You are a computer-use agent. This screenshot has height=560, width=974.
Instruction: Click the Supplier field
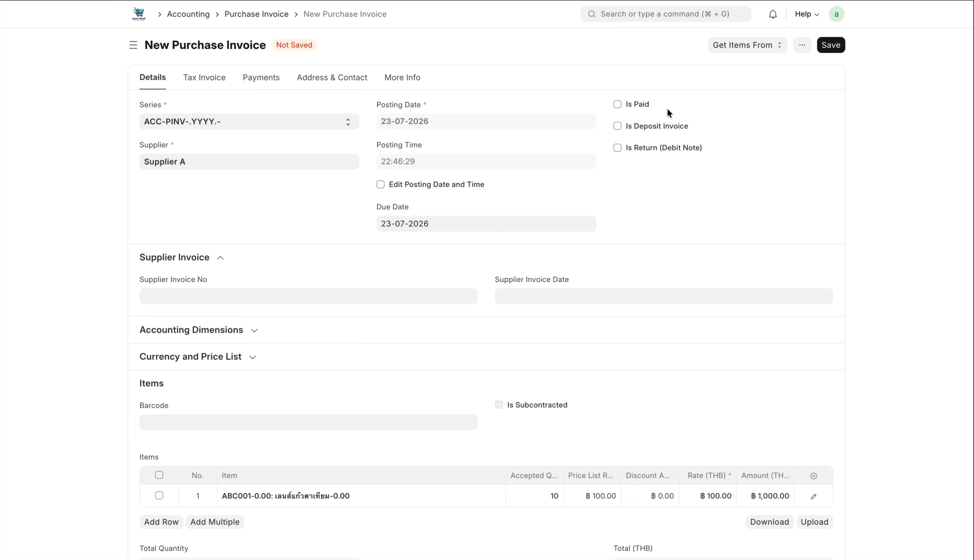pyautogui.click(x=249, y=162)
